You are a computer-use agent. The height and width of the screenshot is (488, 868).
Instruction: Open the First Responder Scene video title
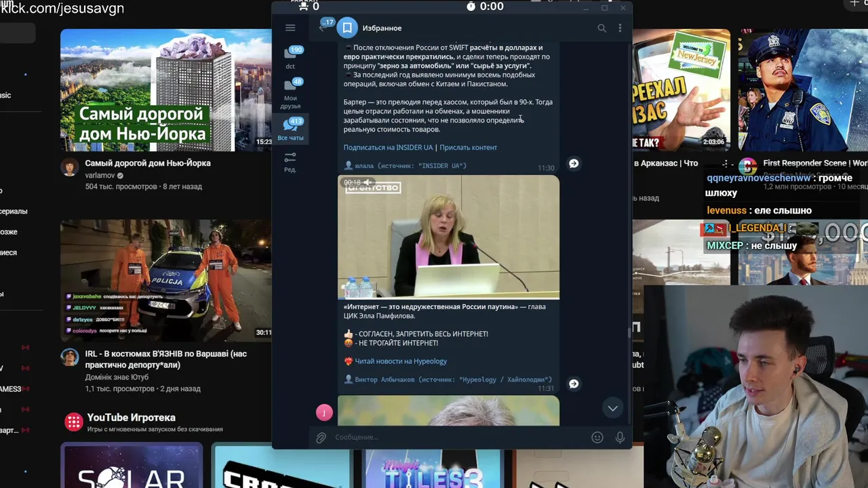click(x=815, y=163)
